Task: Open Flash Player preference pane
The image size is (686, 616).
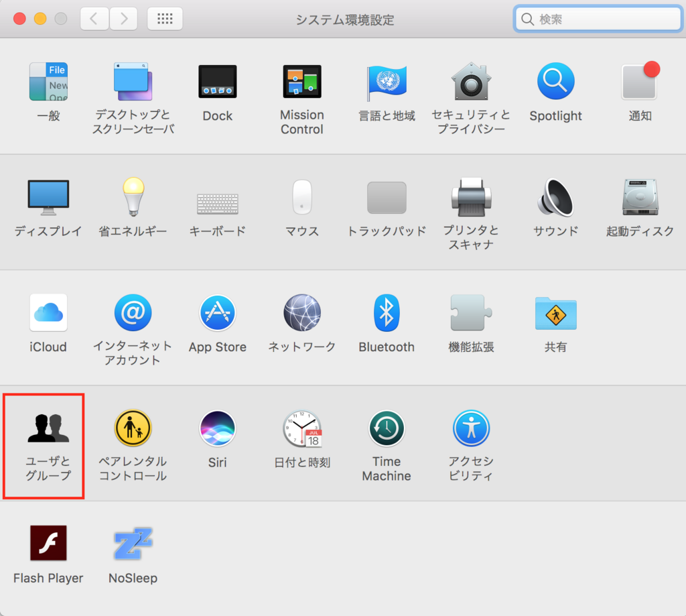Action: click(x=48, y=543)
